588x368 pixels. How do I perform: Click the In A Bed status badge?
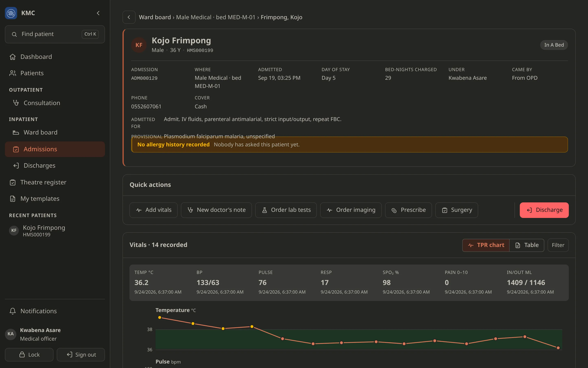pyautogui.click(x=554, y=45)
